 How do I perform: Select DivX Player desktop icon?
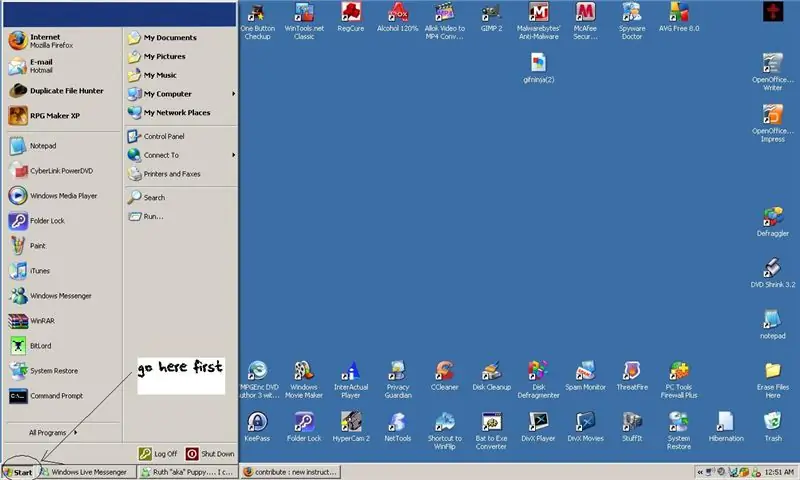538,427
